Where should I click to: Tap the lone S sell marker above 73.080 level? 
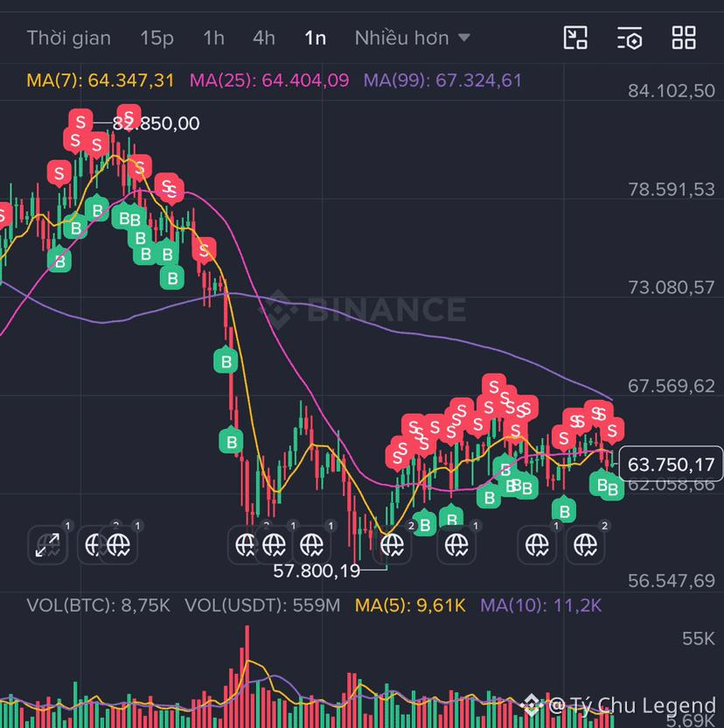(205, 251)
